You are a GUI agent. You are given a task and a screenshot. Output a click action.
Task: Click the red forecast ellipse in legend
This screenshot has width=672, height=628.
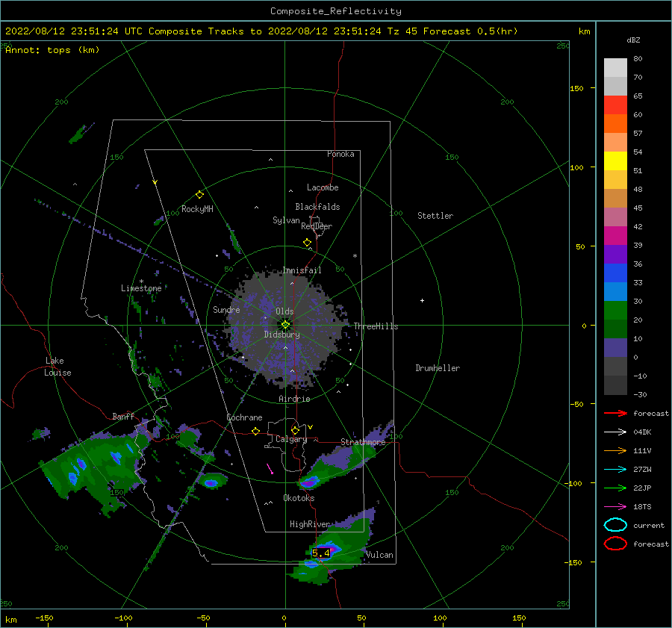pyautogui.click(x=615, y=544)
